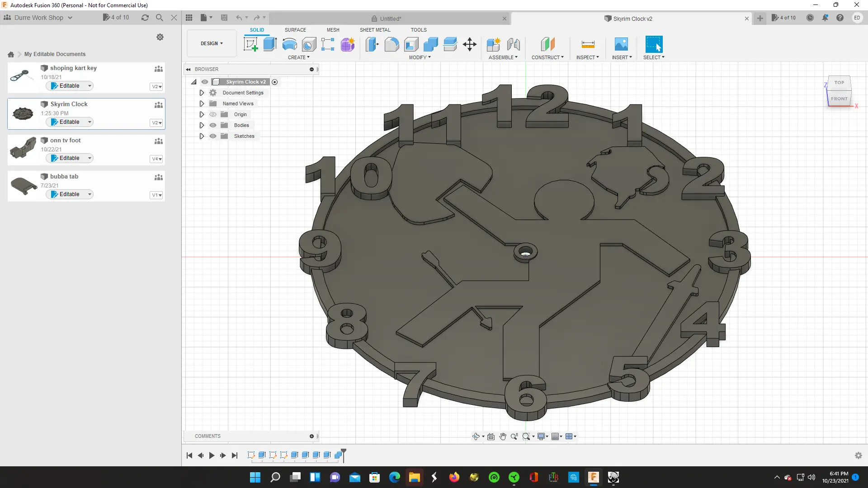The height and width of the screenshot is (488, 868).
Task: Hide the Bodies folder
Action: pyautogui.click(x=213, y=125)
